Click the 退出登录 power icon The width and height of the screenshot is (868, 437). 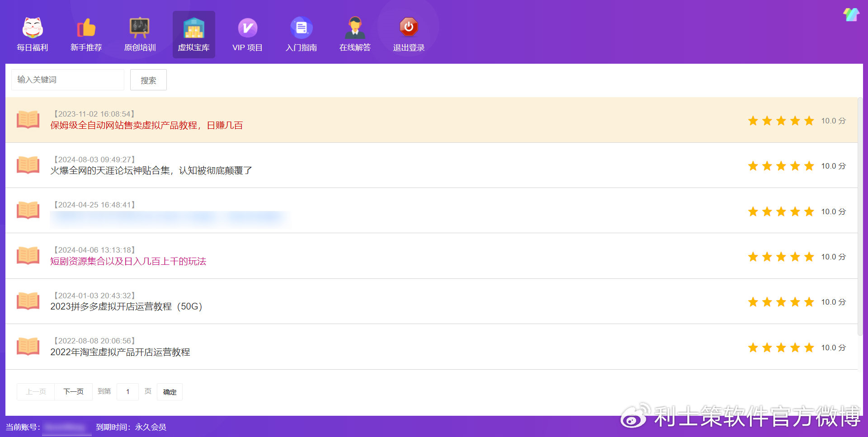tap(409, 27)
